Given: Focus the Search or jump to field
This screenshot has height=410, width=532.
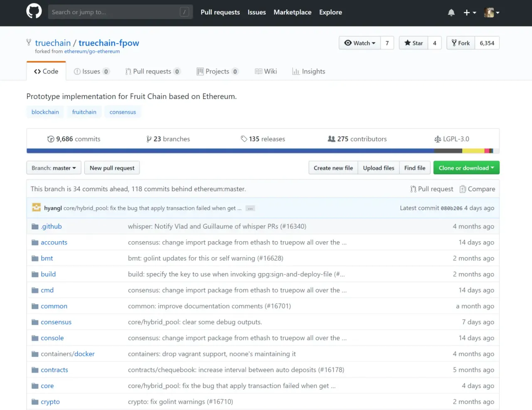Looking at the screenshot, I should [121, 12].
